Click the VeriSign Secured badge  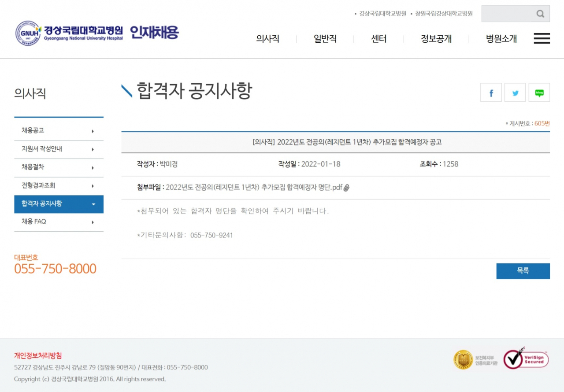526,359
